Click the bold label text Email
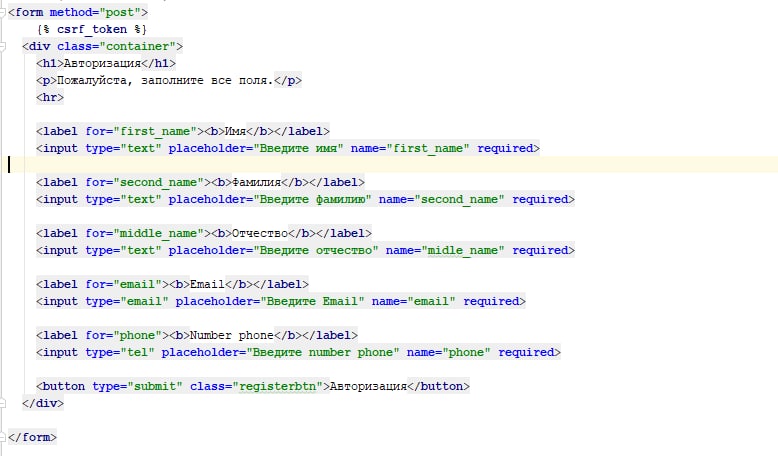This screenshot has height=456, width=778. pos(207,284)
